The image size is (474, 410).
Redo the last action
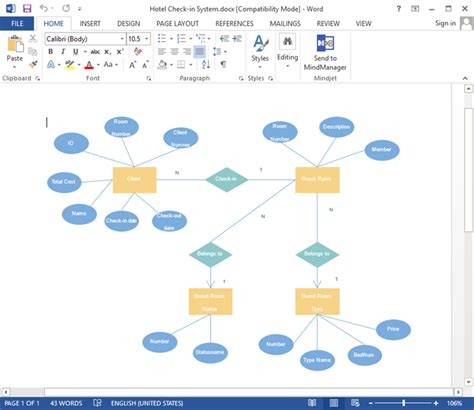point(66,8)
